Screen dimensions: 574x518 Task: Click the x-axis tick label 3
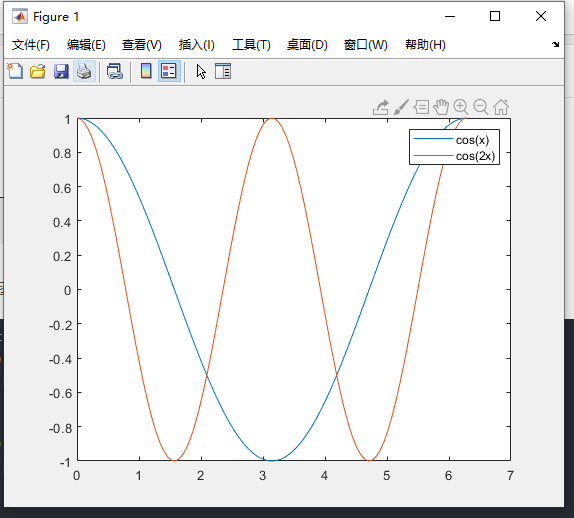click(262, 476)
